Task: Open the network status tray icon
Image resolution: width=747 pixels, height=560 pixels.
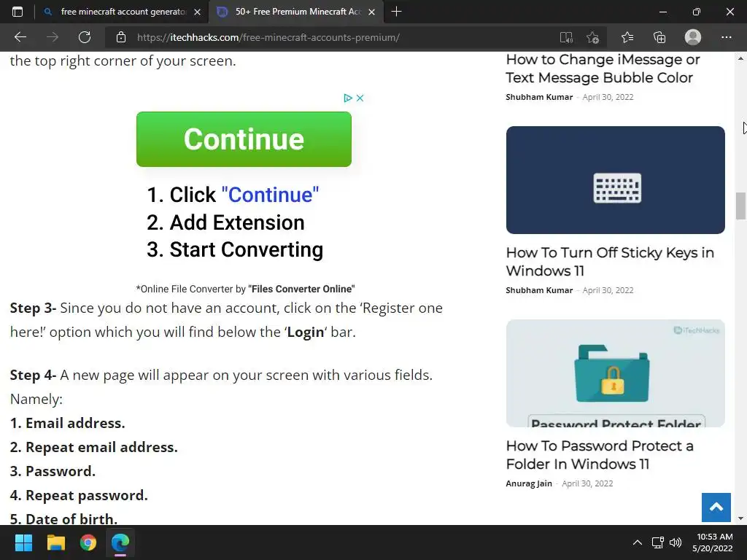Action: [x=658, y=542]
